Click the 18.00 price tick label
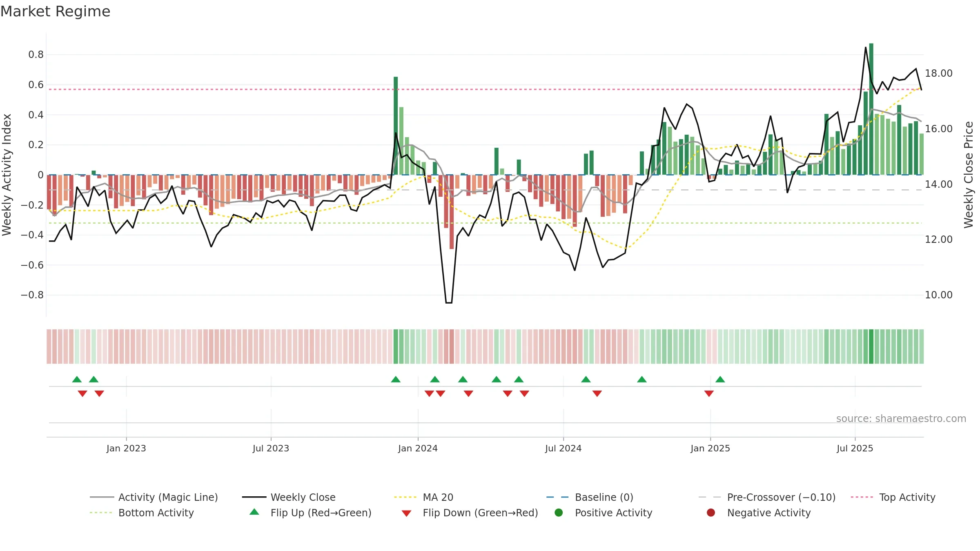980x551 pixels. pos(938,73)
